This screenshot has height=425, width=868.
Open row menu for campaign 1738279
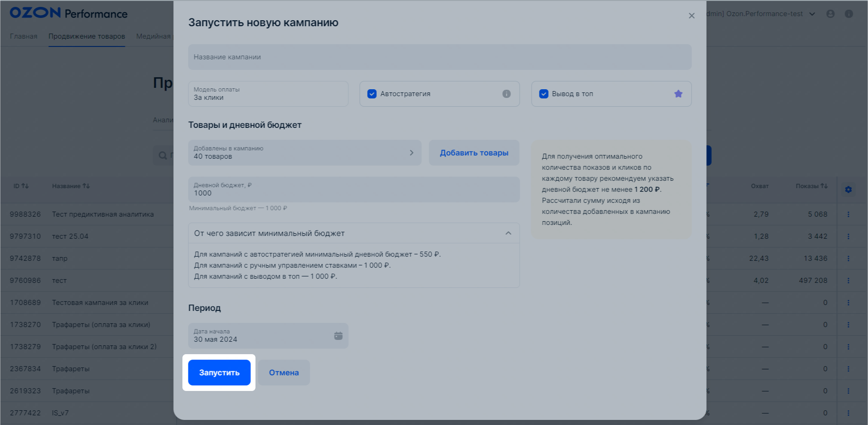[x=848, y=347]
